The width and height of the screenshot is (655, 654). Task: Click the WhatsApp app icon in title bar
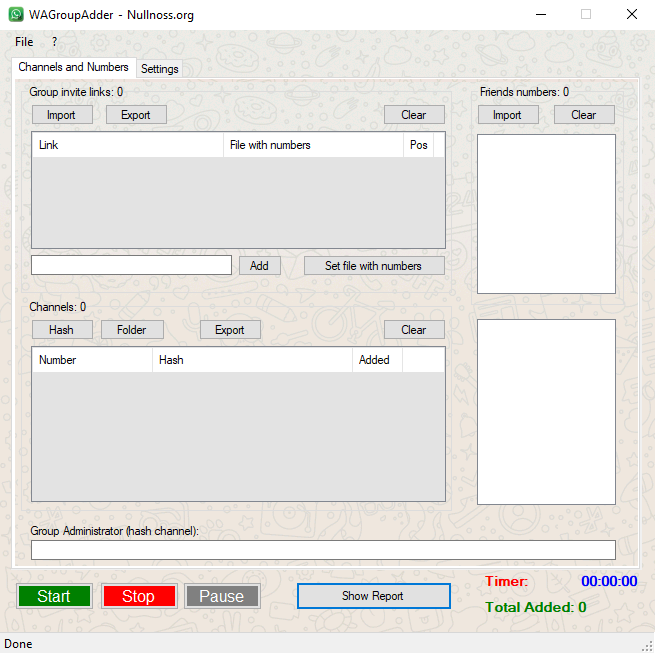pyautogui.click(x=16, y=15)
